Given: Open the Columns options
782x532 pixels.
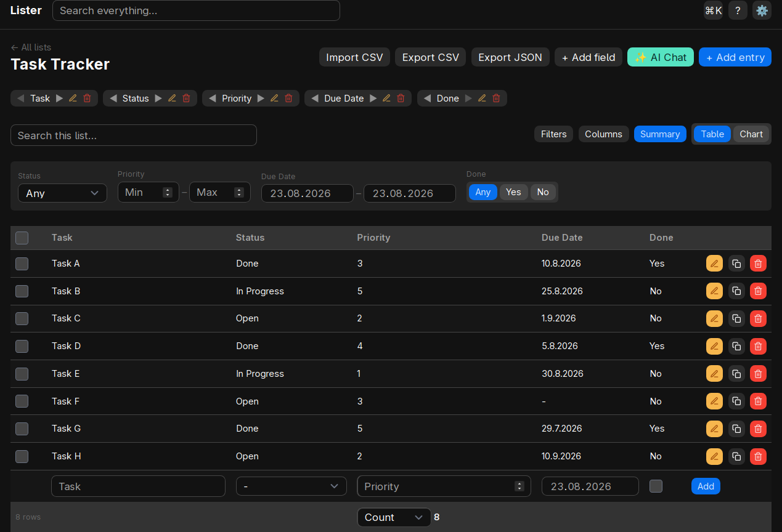Looking at the screenshot, I should click(603, 134).
